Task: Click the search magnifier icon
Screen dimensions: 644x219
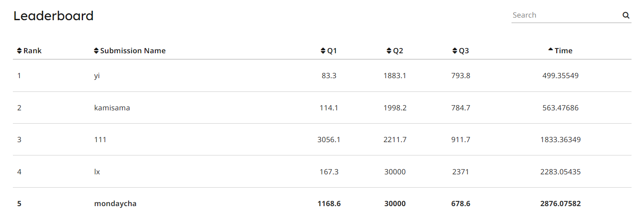Action: point(626,15)
